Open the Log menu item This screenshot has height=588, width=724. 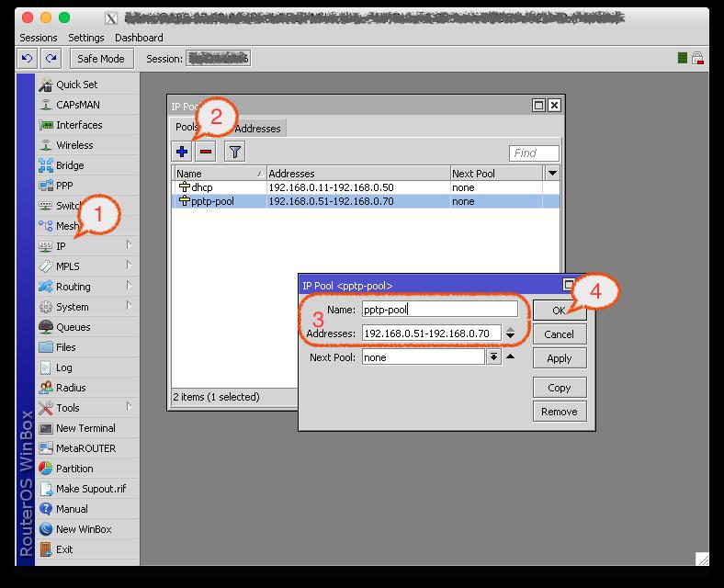pyautogui.click(x=87, y=367)
